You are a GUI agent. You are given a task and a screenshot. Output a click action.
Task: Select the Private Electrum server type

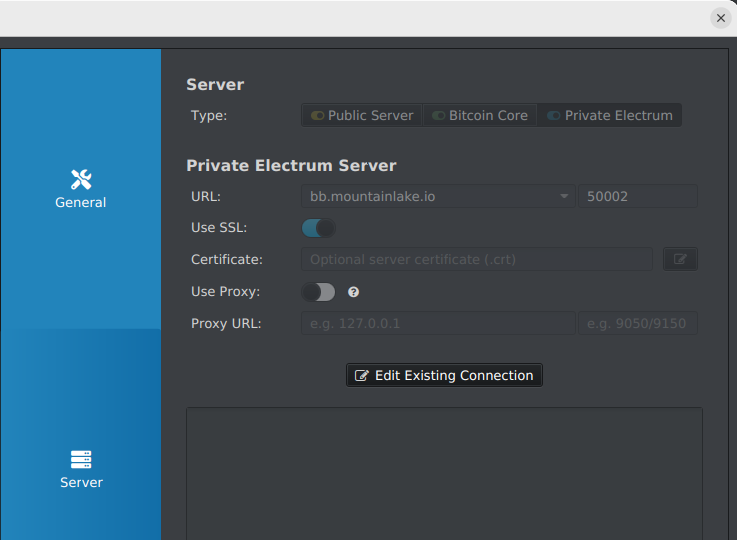point(610,115)
